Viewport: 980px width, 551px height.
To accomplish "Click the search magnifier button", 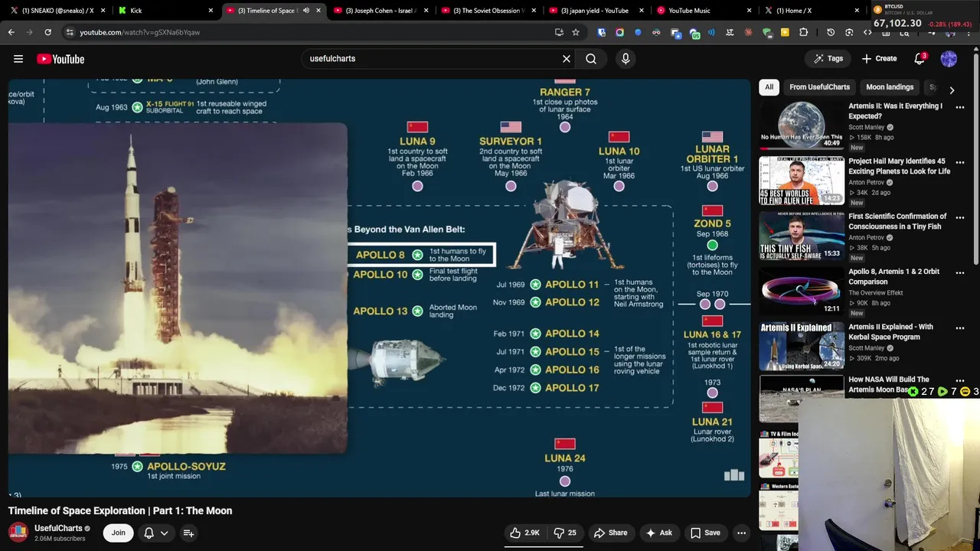I will 591,59.
